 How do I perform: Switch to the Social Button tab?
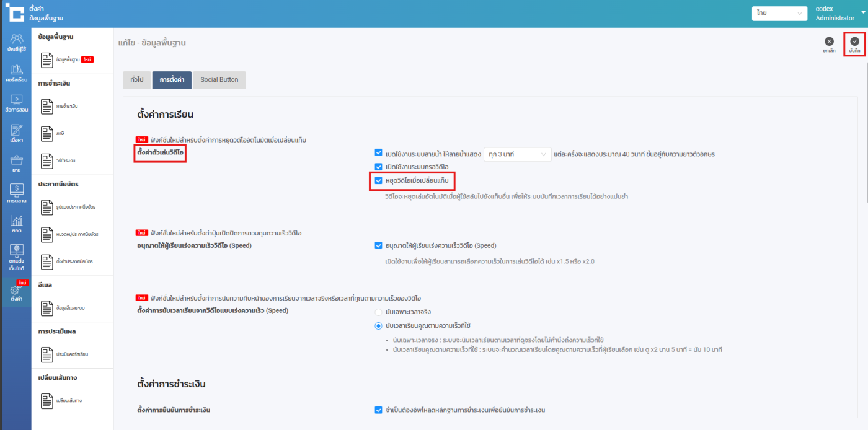[x=219, y=80]
